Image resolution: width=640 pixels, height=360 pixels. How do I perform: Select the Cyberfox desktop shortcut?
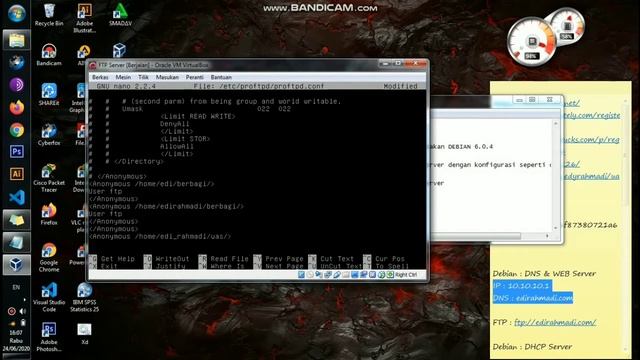[49, 135]
